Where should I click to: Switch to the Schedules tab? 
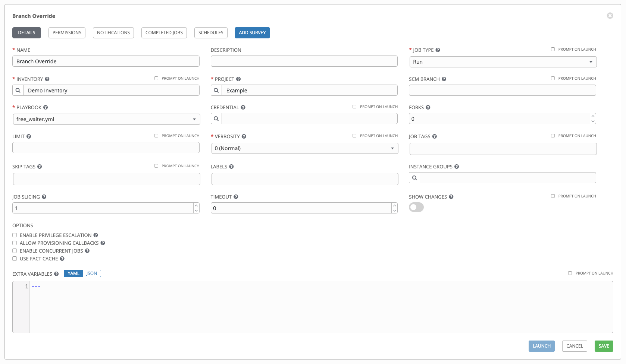click(211, 33)
